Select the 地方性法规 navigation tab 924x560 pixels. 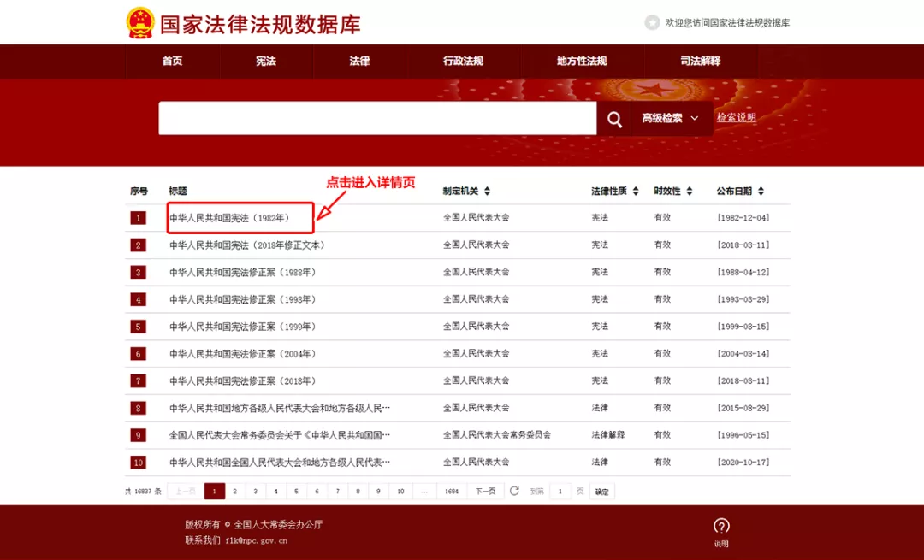[581, 62]
